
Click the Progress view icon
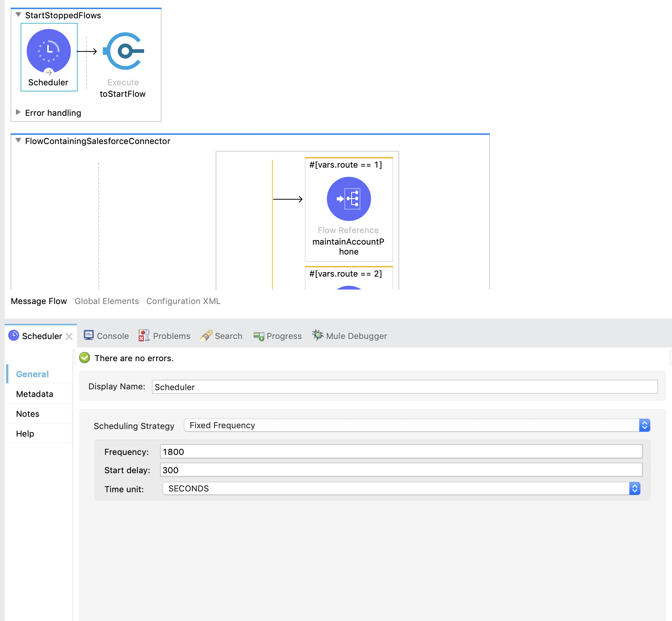click(259, 336)
